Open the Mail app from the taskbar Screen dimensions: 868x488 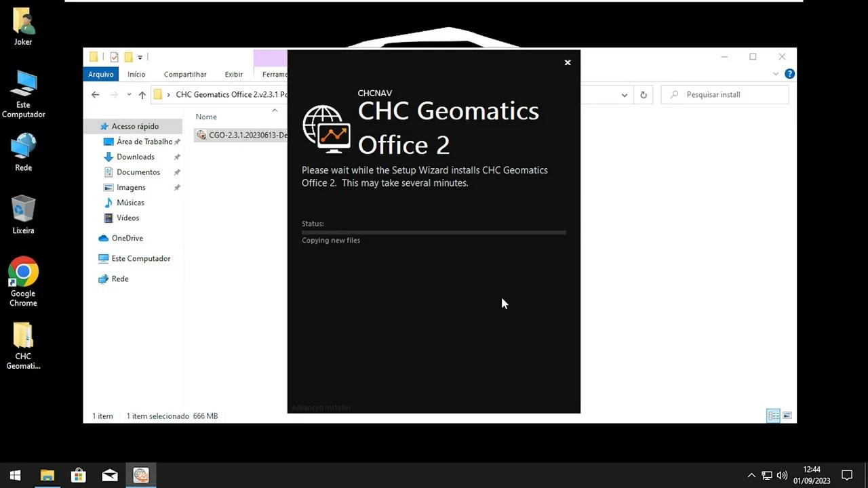tap(110, 475)
